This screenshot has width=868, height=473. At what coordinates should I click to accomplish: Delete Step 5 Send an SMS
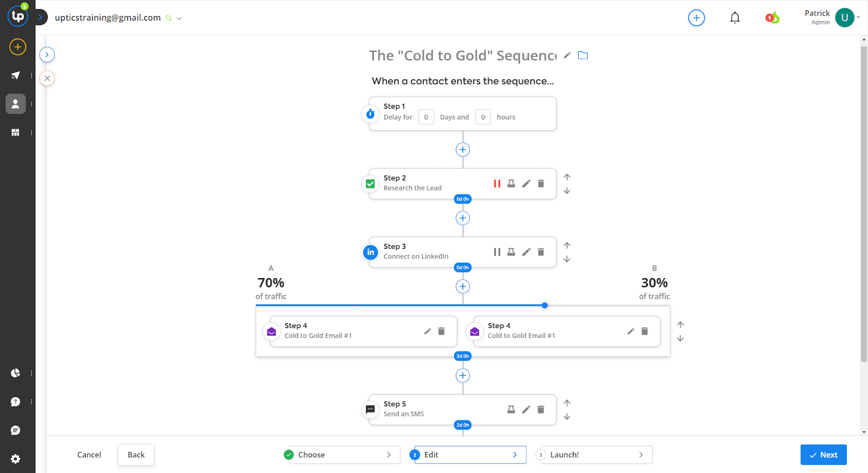point(541,409)
